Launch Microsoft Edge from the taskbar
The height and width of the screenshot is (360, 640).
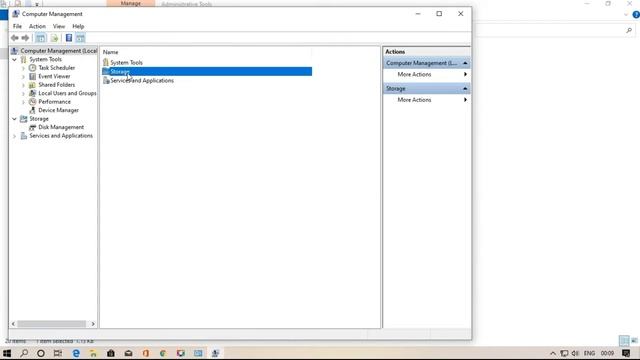[76, 353]
